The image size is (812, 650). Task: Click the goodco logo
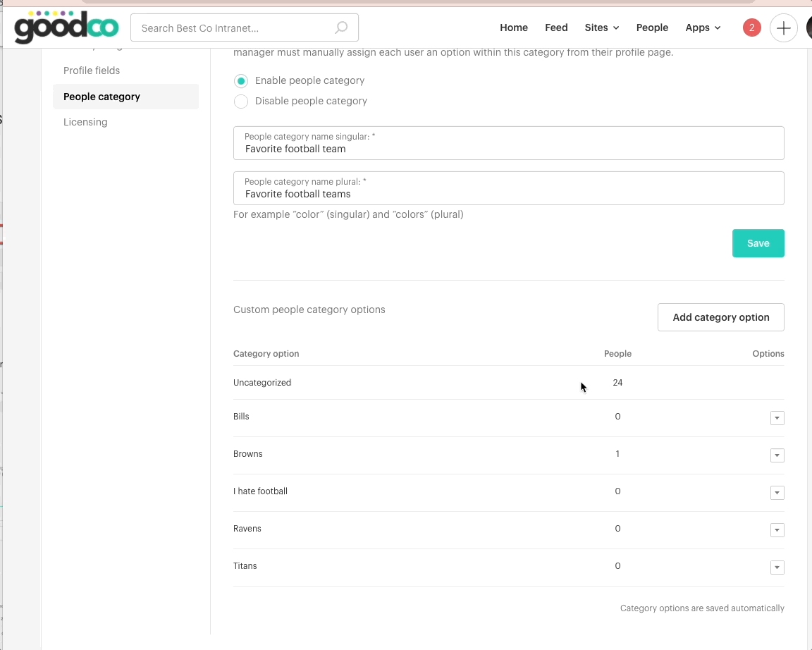pyautogui.click(x=66, y=27)
